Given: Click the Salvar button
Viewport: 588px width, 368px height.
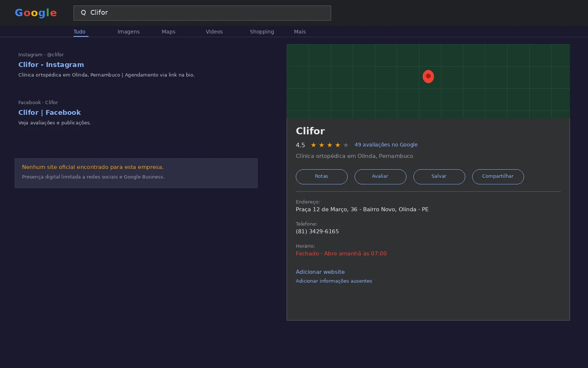Looking at the screenshot, I should point(439,177).
